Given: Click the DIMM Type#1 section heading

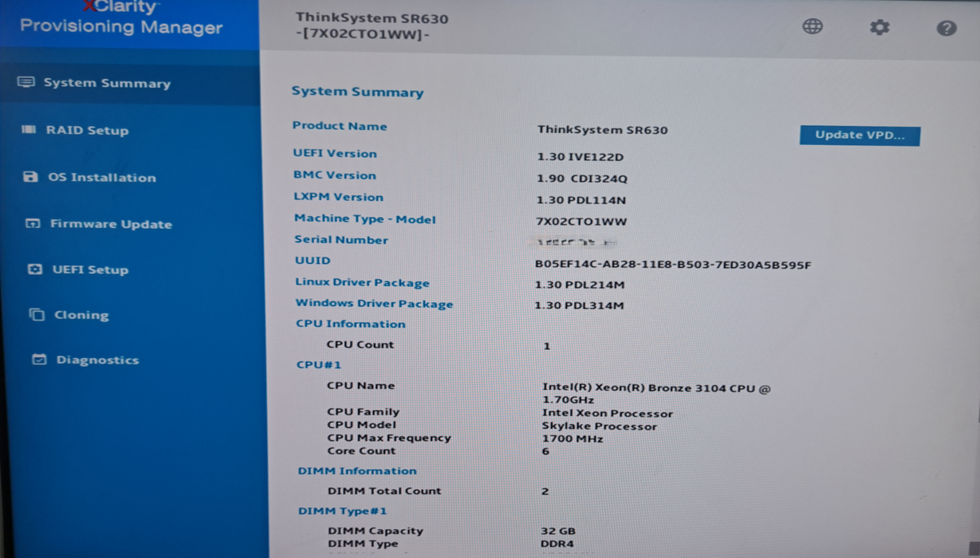Looking at the screenshot, I should click(343, 511).
